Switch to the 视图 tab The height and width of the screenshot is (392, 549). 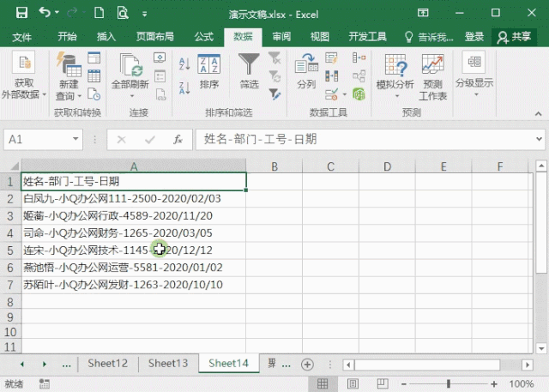point(320,36)
